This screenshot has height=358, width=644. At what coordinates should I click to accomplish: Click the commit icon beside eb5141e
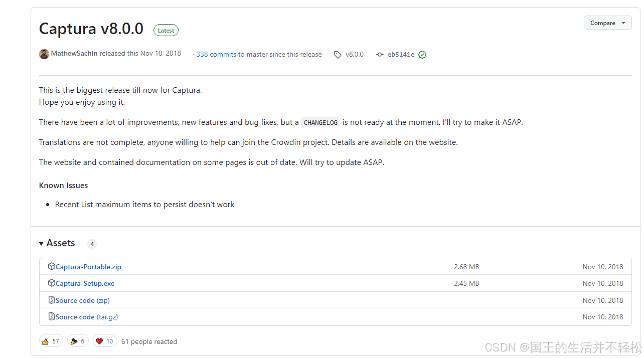pyautogui.click(x=380, y=55)
